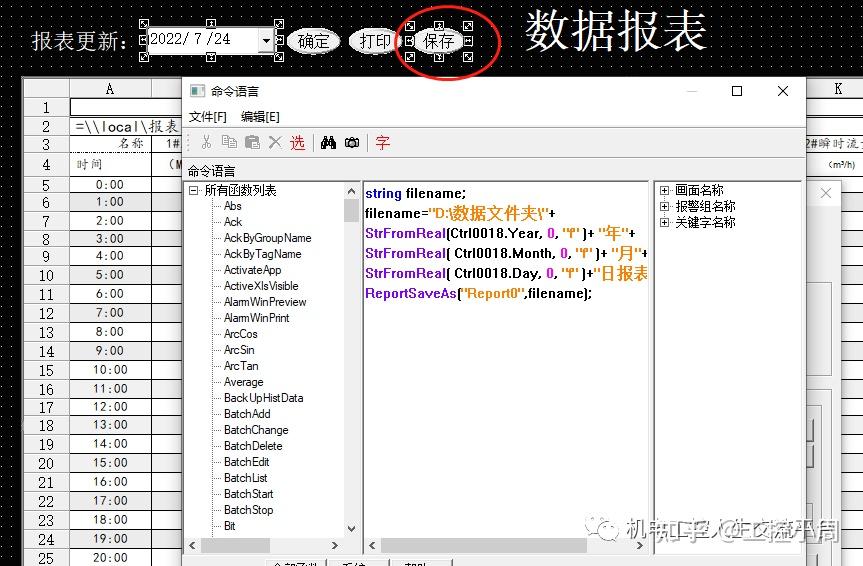The image size is (863, 566).
Task: Select BatchStart in function list
Action: click(x=249, y=493)
